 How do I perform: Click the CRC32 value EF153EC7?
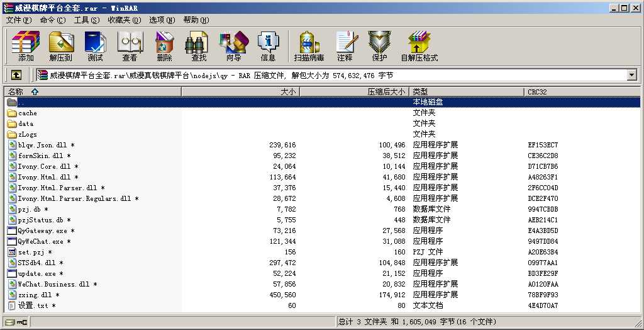[543, 145]
